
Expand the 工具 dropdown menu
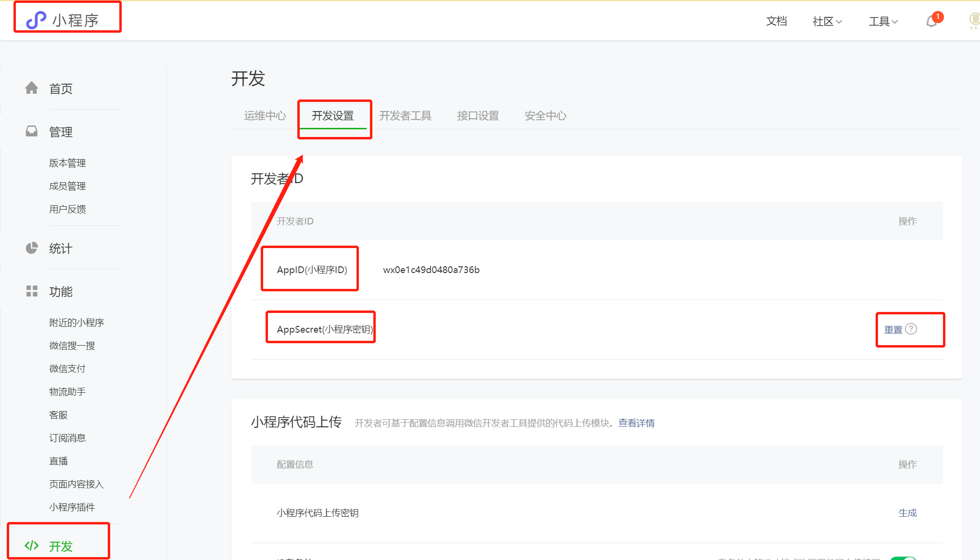883,21
